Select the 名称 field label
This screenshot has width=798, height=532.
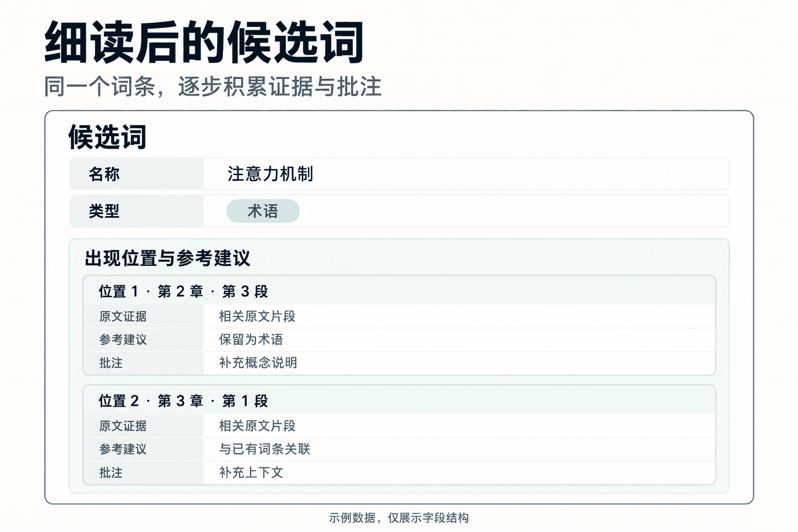point(104,174)
